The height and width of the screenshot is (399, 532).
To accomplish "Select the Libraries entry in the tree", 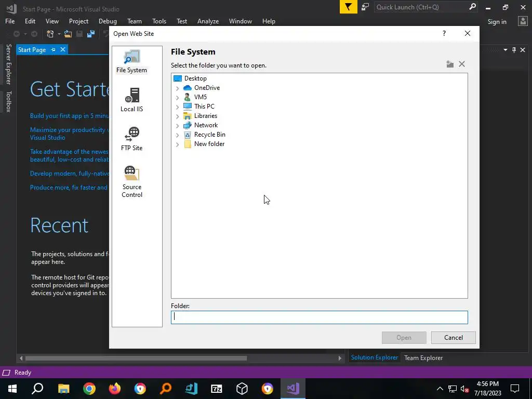I will pos(200,116).
